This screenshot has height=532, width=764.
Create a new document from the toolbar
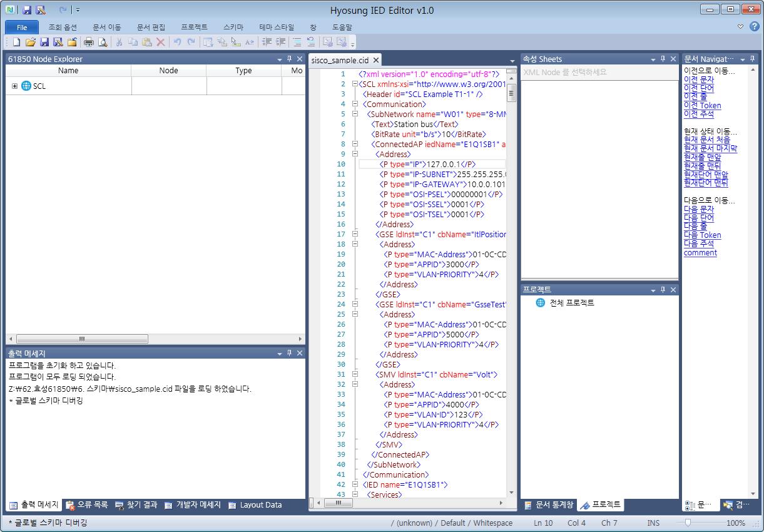(17, 42)
